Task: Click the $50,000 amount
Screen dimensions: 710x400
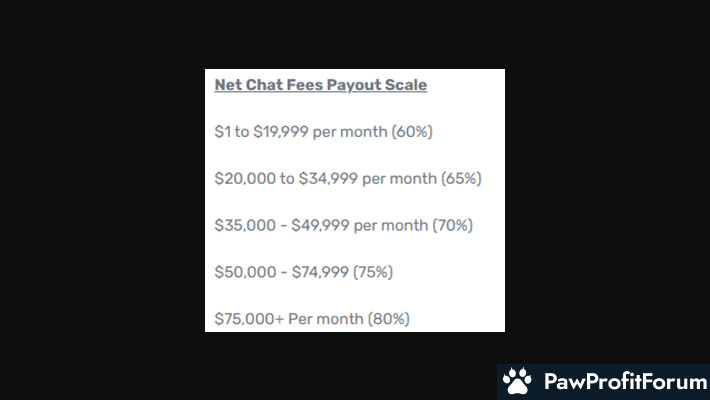Action: tap(245, 273)
